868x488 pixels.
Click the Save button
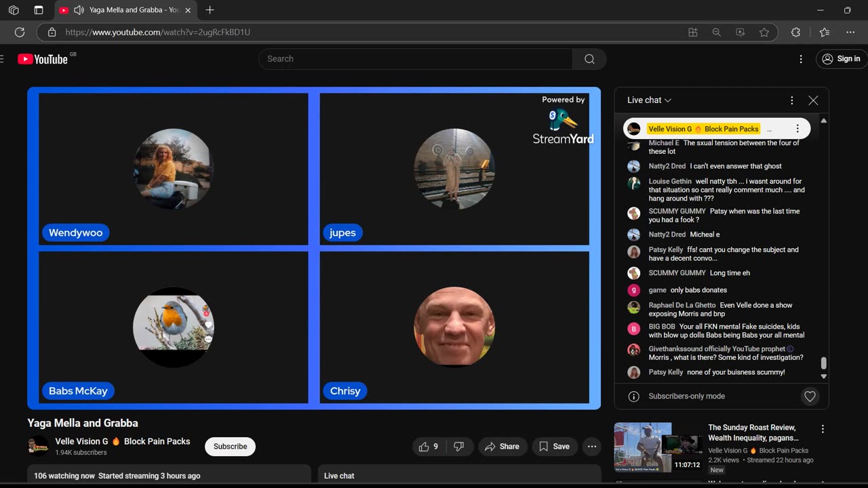point(554,447)
